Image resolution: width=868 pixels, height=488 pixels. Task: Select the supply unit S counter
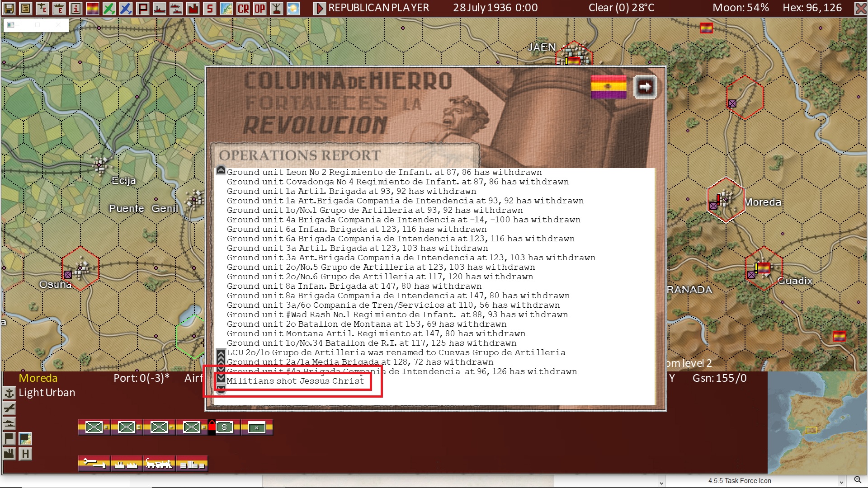coord(224,427)
